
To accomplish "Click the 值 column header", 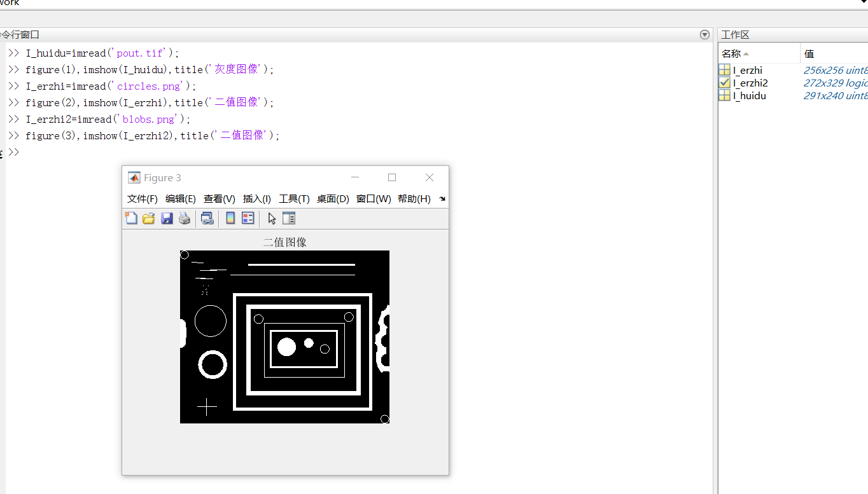I will (x=809, y=53).
